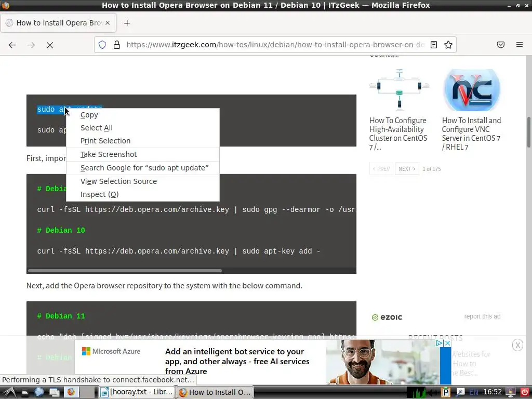Click "Next, add the Opera browser repository" sentence

164,286
